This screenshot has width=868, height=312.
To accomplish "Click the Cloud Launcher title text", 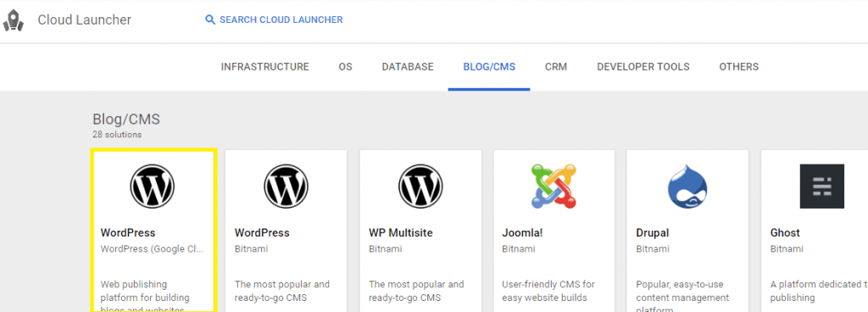I will [84, 19].
